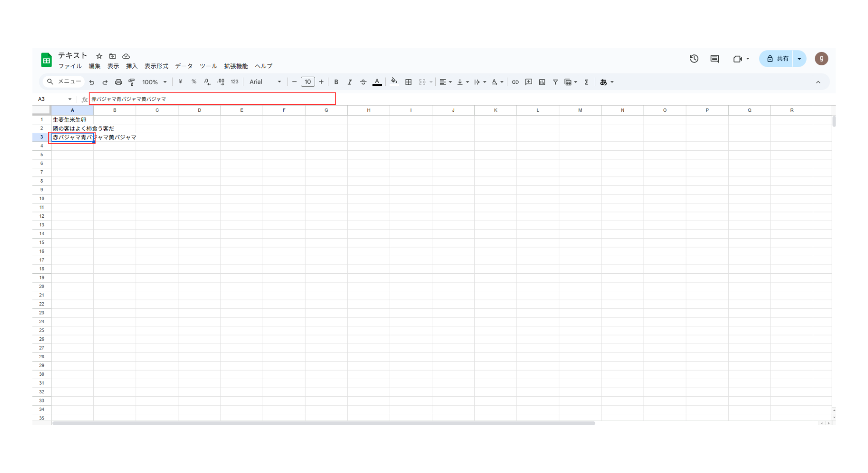Open the functions sigma menu

(587, 82)
